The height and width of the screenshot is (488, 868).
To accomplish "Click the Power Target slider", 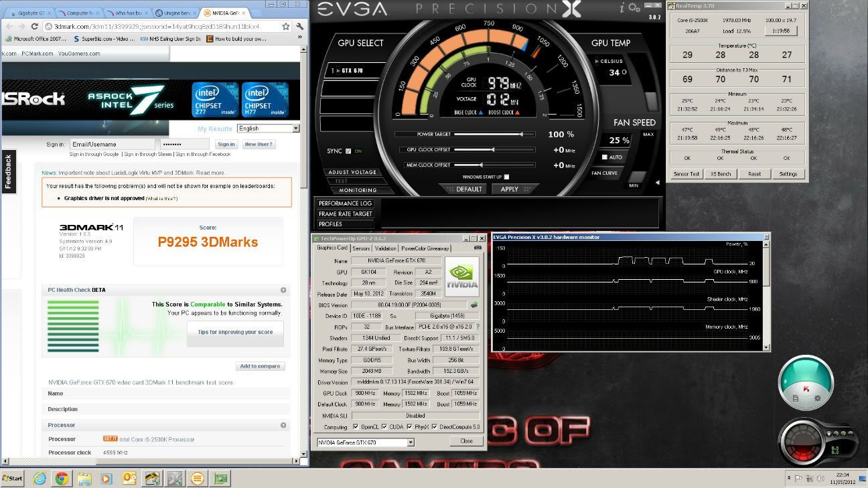I will (x=494, y=135).
